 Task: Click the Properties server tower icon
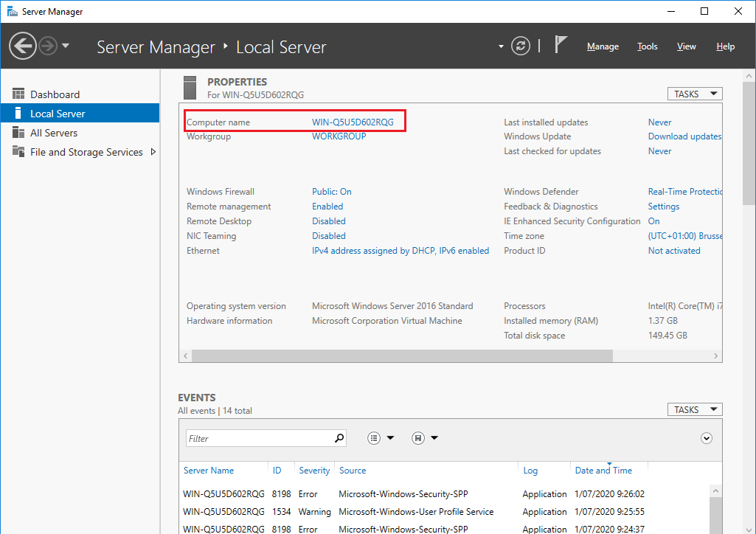[190, 87]
